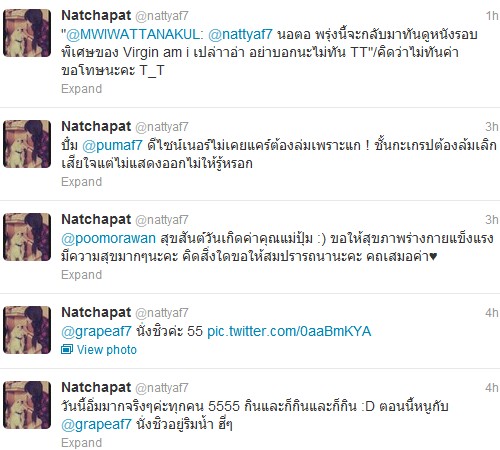Image resolution: width=500 pixels, height=450 pixels.
Task: Open the 4h timestamp on the photo tweet
Action: pos(492,313)
